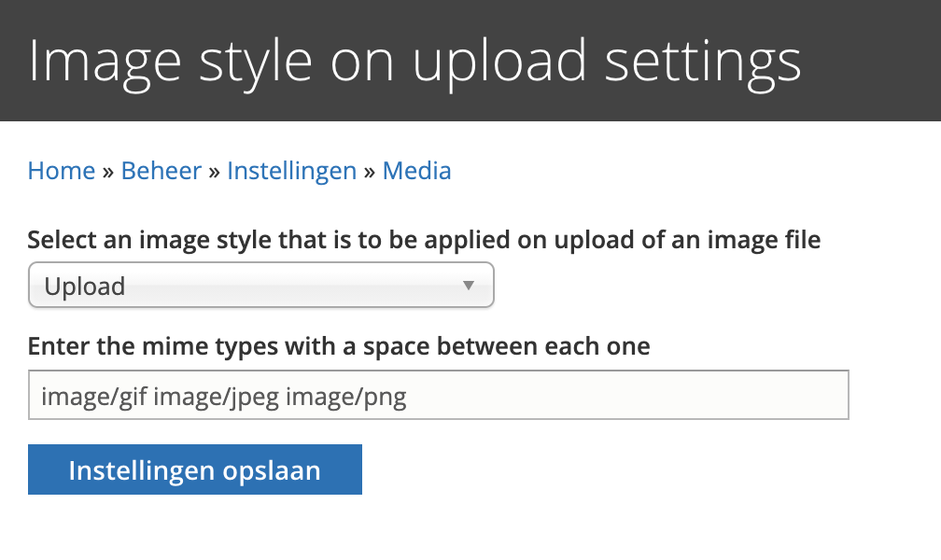Screen dimensions: 941x560
Task: Select the Upload option in the combo box
Action: [x=261, y=285]
